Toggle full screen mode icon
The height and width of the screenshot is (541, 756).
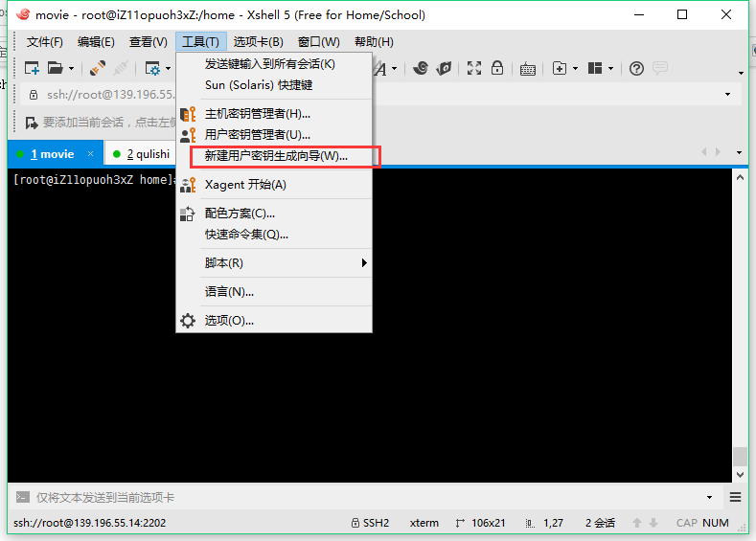coord(474,68)
